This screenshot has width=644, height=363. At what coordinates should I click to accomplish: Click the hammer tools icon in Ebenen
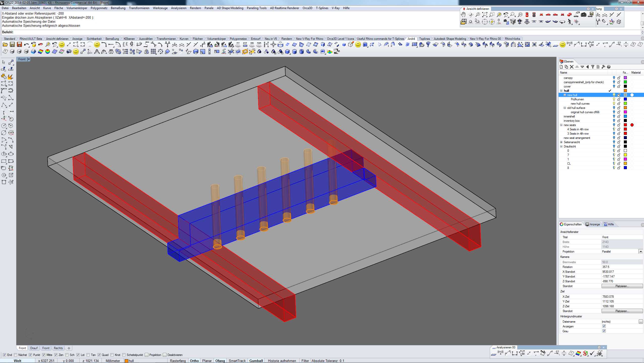click(x=603, y=67)
